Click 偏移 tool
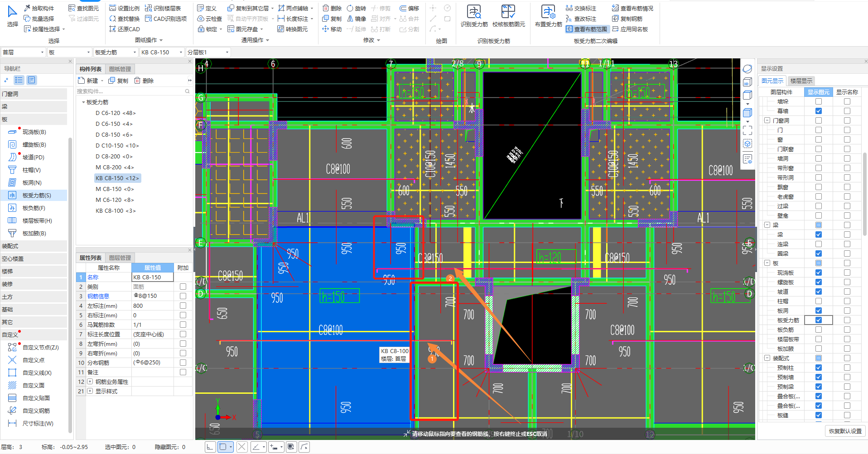868x454 pixels. click(410, 8)
